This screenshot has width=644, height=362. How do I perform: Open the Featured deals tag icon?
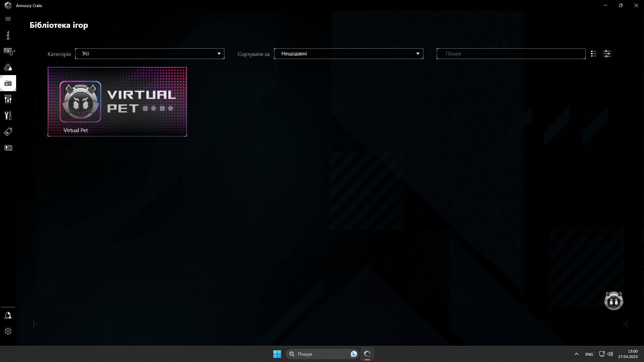tap(8, 132)
